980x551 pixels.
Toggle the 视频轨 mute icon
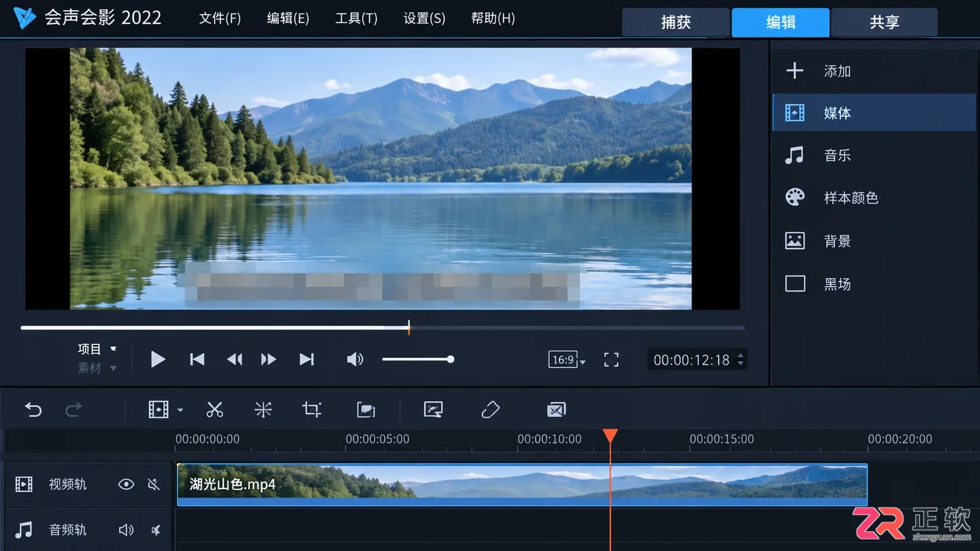tap(154, 484)
